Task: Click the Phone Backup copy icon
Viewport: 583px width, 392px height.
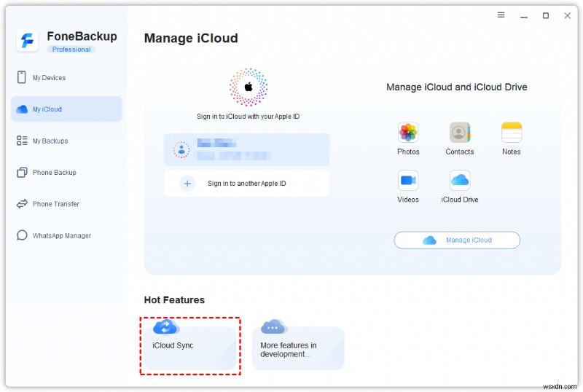Action: tap(22, 172)
